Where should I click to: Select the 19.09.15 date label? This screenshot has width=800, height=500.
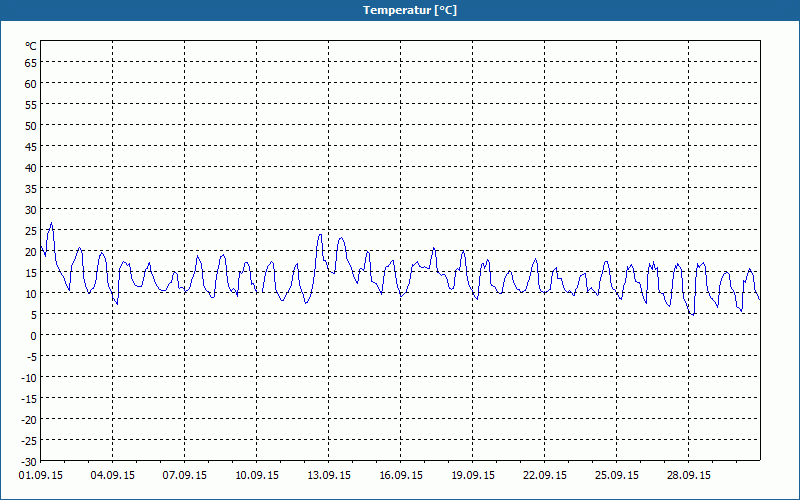point(472,475)
